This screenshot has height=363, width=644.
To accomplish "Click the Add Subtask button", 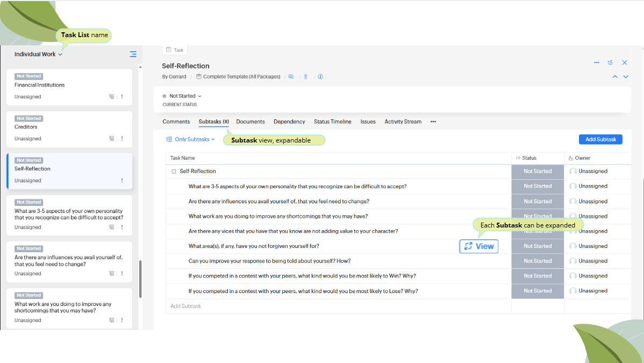I will (600, 139).
